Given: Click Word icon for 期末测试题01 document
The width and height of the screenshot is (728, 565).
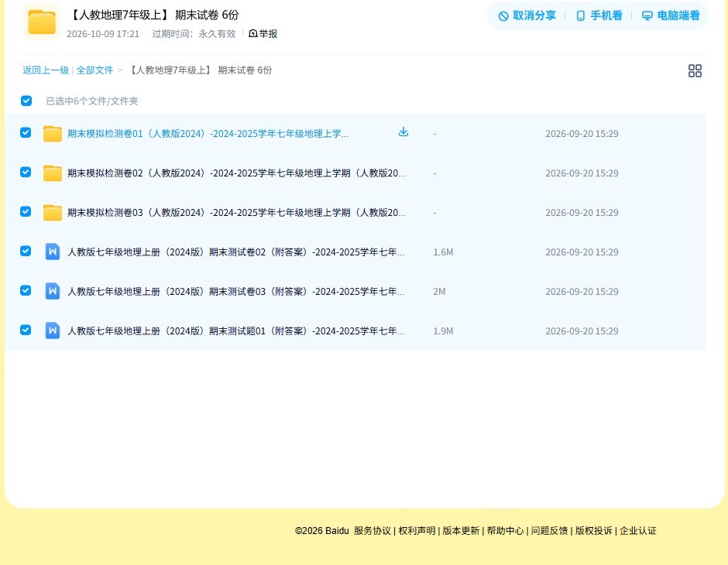Looking at the screenshot, I should click(53, 330).
